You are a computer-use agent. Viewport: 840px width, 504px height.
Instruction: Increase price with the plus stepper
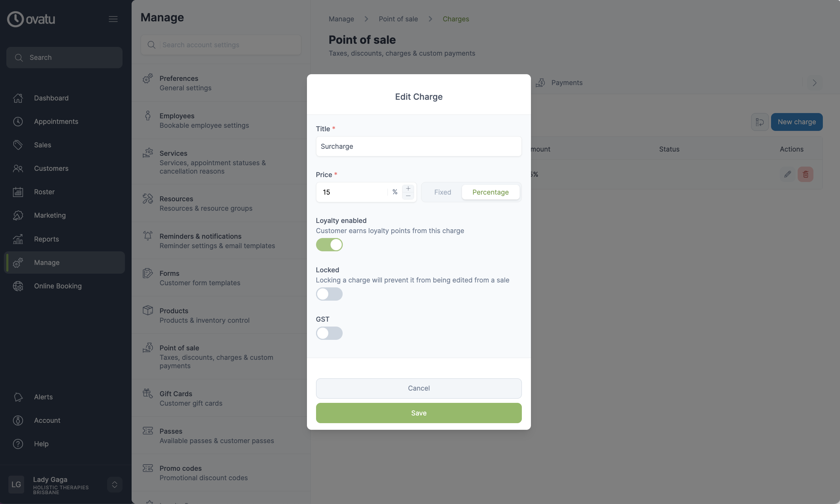tap(408, 188)
